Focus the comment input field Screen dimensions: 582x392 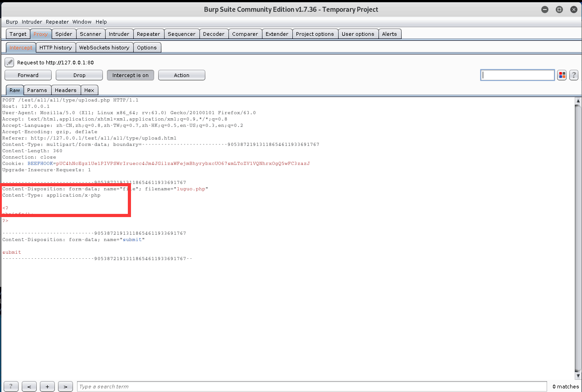518,75
